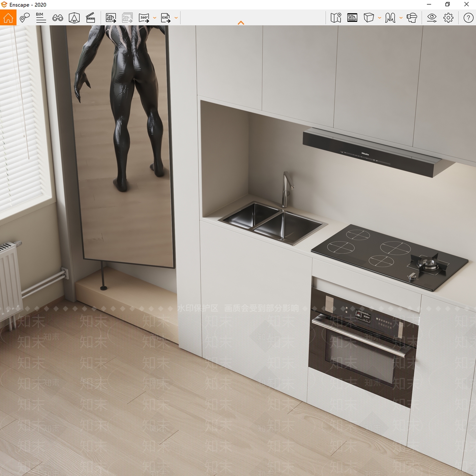Open general settings gear
This screenshot has height=476, width=476.
point(448,18)
